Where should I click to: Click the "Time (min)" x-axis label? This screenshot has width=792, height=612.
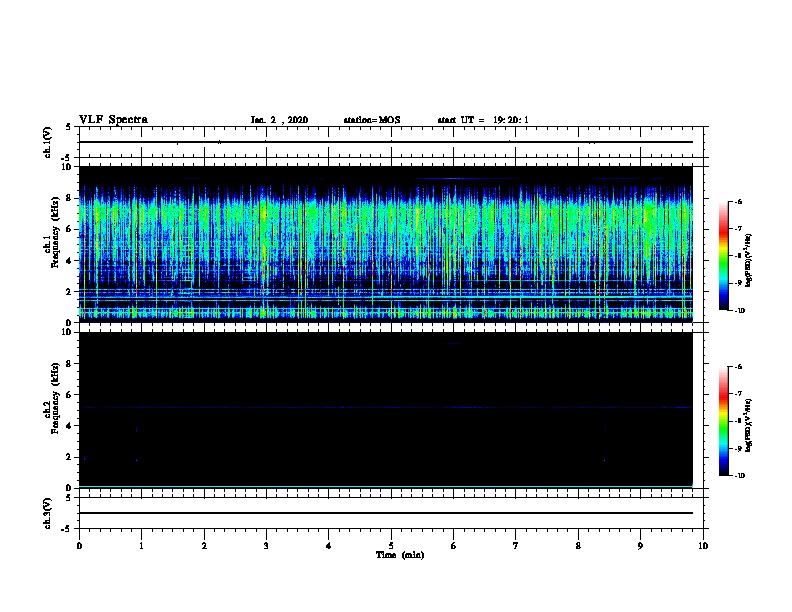pyautogui.click(x=400, y=555)
